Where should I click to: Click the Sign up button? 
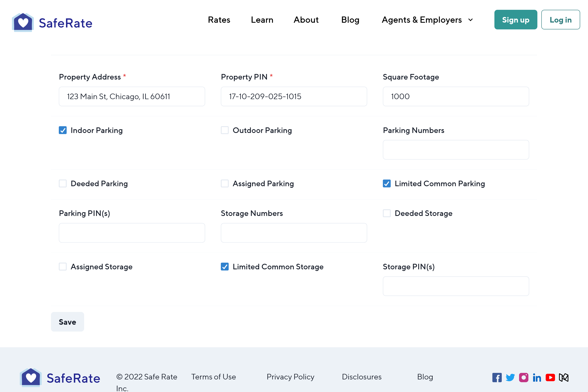515,20
